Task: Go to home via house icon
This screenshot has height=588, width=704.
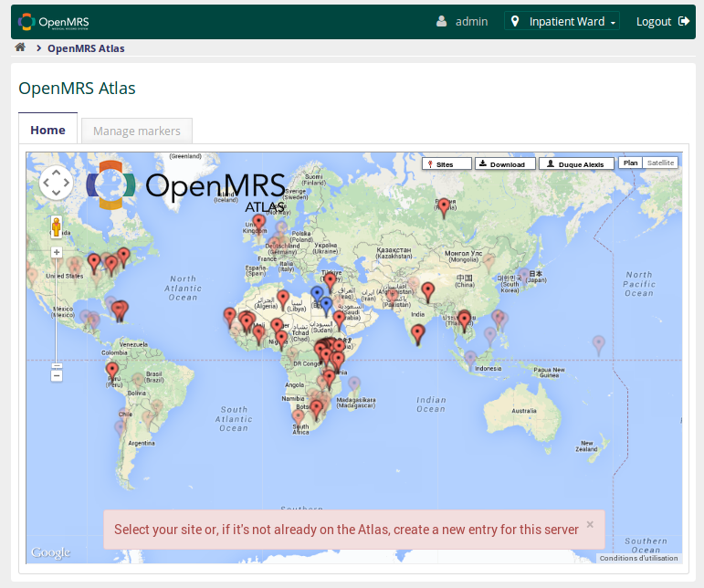Action: coord(20,47)
